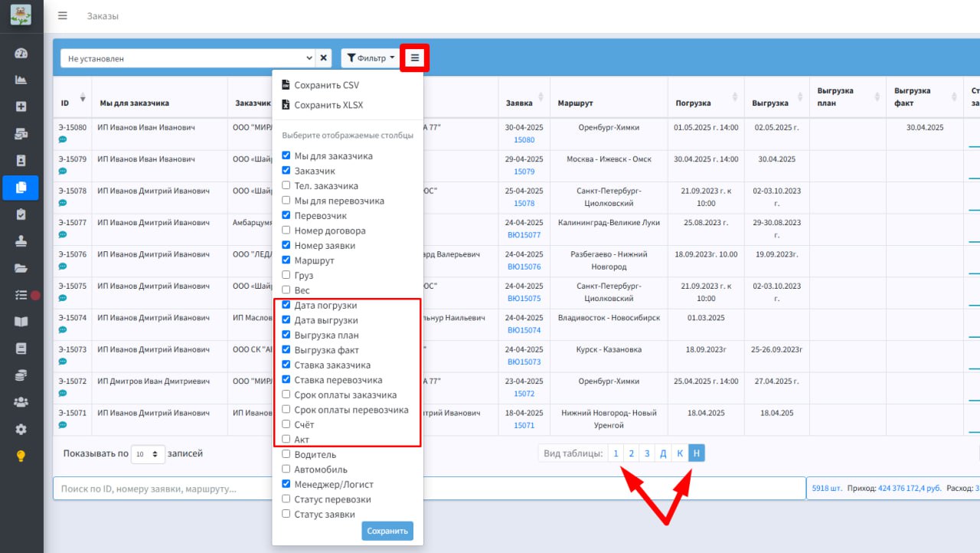Click the truck logistics sidebar icon
980x553 pixels.
[x=21, y=134]
